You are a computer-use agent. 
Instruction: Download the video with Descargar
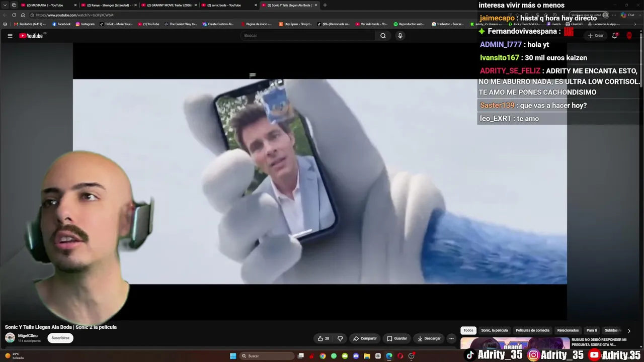click(429, 338)
